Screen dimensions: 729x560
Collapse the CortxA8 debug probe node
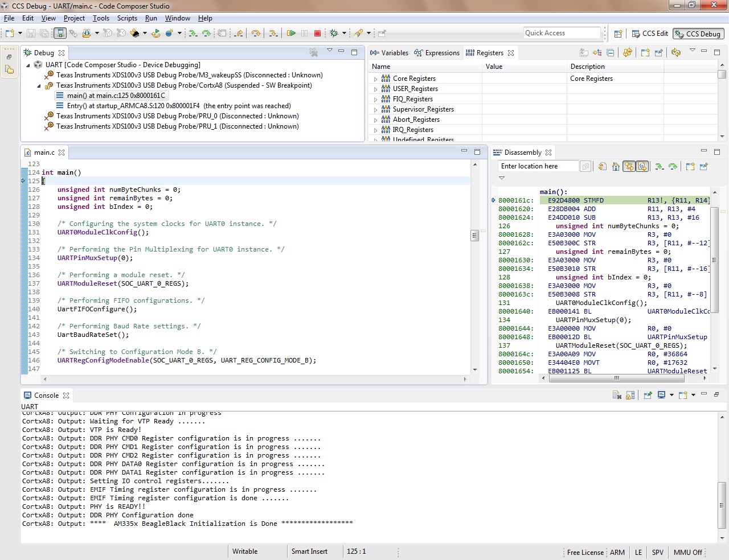39,86
